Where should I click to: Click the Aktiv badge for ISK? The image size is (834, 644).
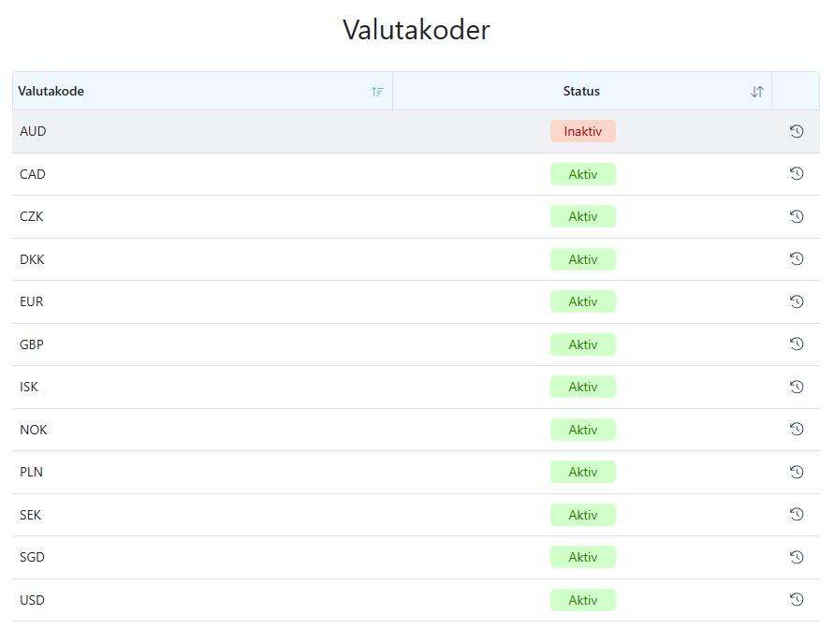tap(583, 387)
